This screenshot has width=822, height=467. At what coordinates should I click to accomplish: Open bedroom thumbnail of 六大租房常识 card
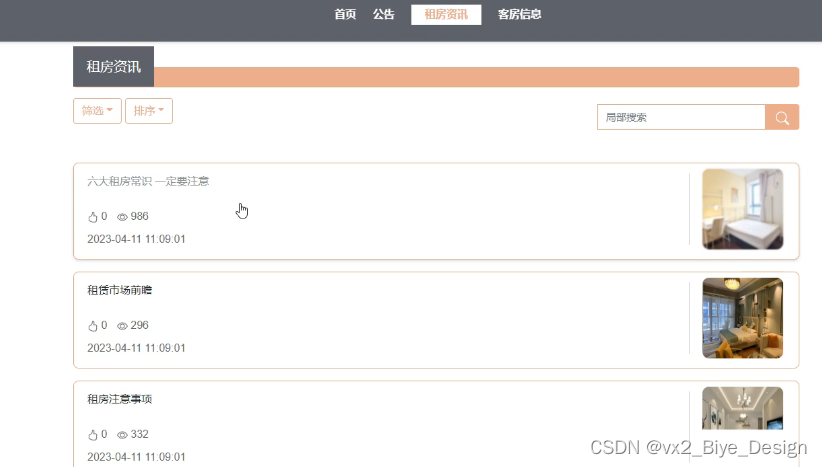(x=743, y=209)
